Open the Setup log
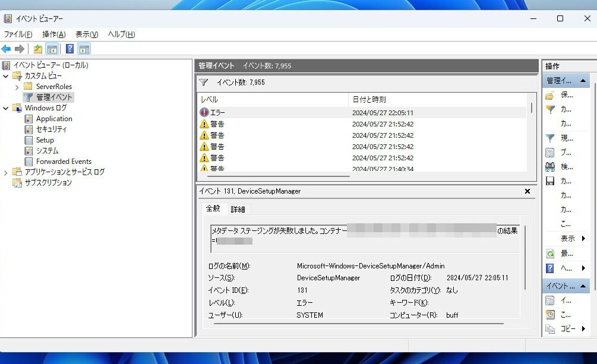This screenshot has height=364, width=597. coord(45,140)
